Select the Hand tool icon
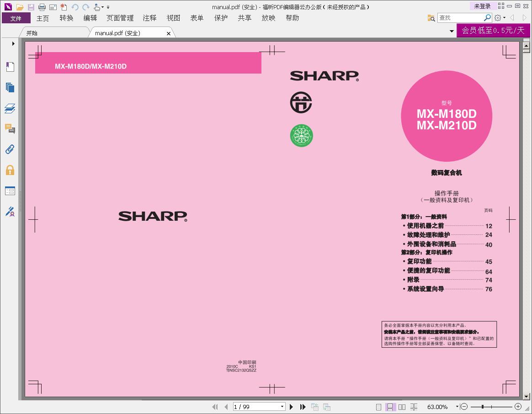 (97, 7)
